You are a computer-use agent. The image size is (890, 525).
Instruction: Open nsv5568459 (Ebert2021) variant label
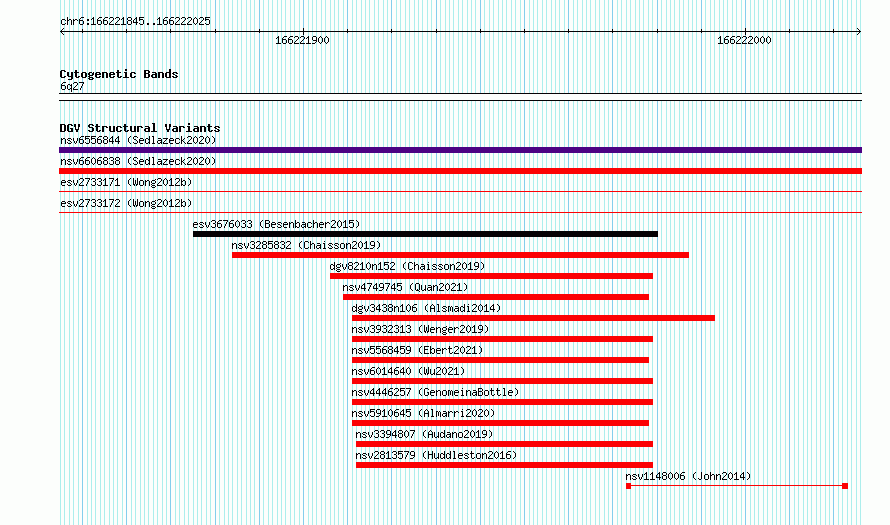coord(417,350)
